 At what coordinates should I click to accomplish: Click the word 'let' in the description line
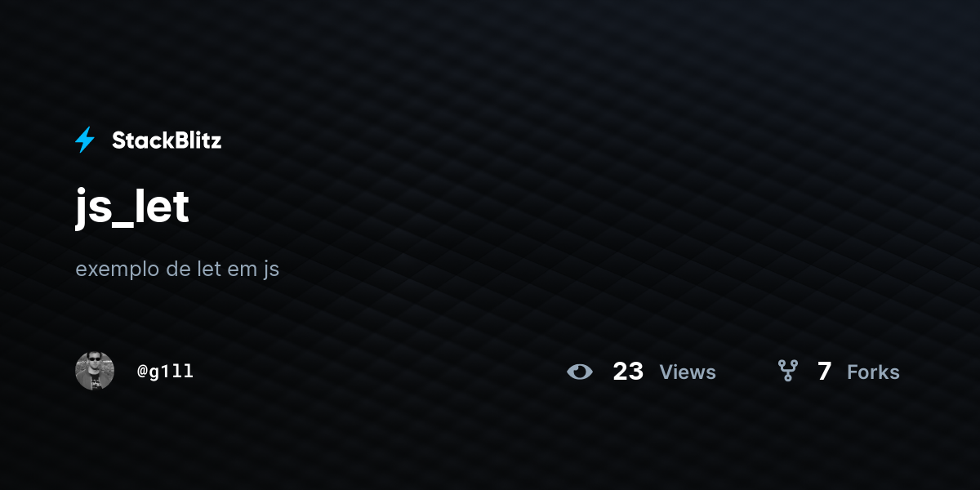tap(209, 268)
